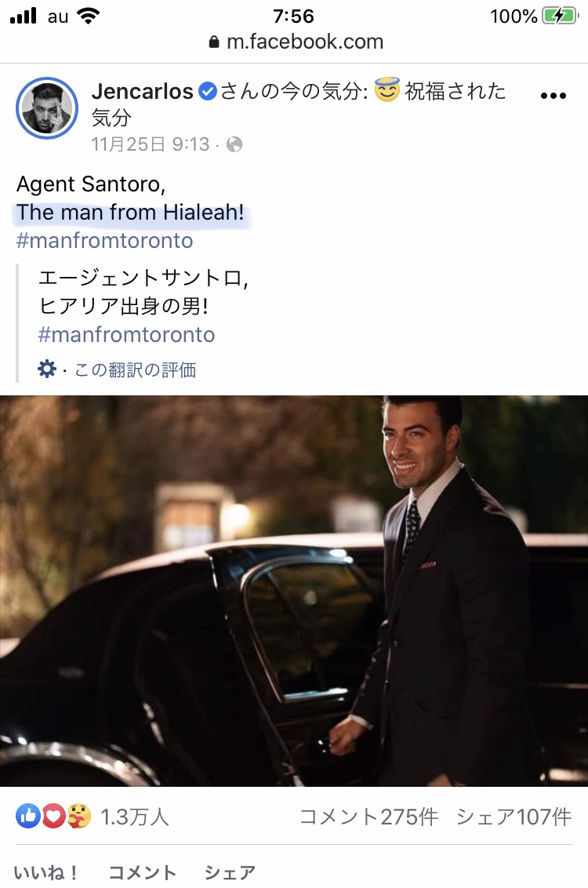Tap the padlock icon in address bar

214,42
